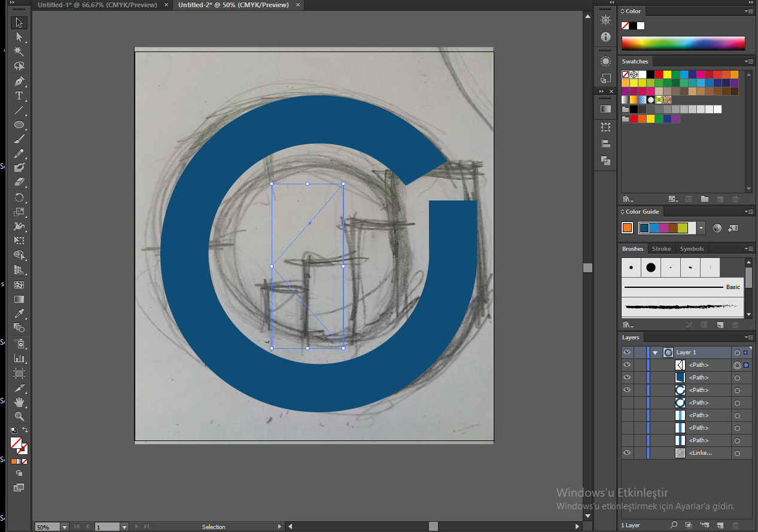Select the Line Segment tool
This screenshot has height=532, width=758.
point(19,110)
